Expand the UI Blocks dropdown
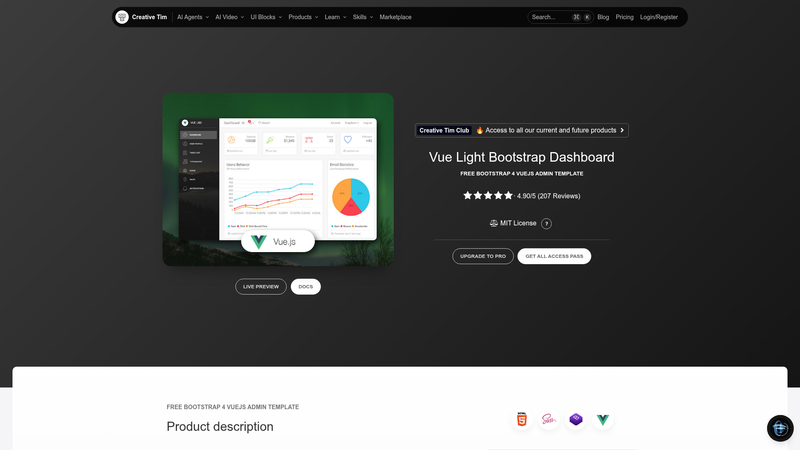This screenshot has width=800, height=450. coord(266,17)
